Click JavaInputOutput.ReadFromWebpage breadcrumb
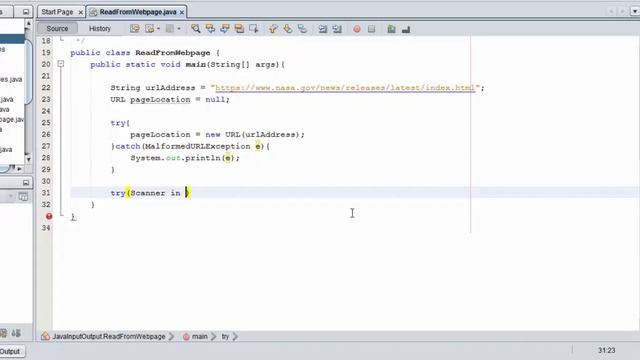Image resolution: width=640 pixels, height=360 pixels. pyautogui.click(x=109, y=337)
